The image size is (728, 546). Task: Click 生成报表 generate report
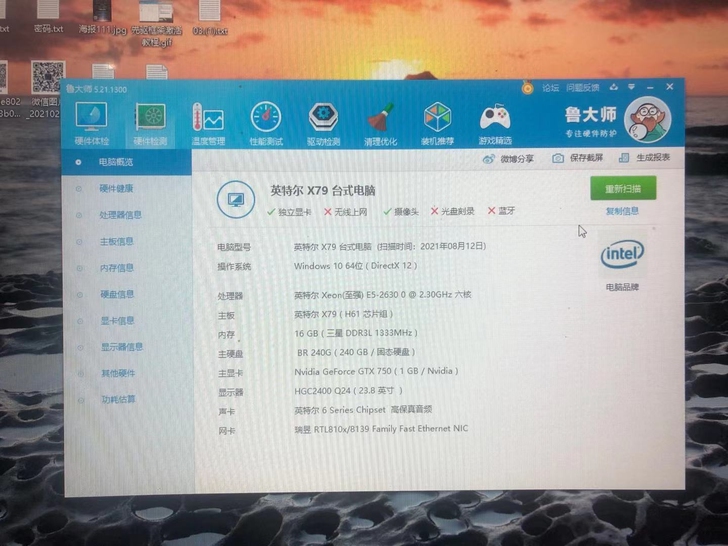click(x=644, y=157)
